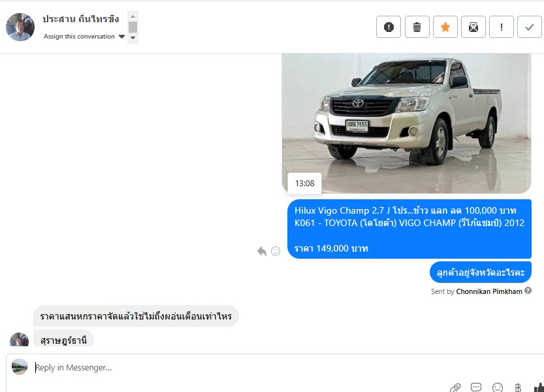Open saved replies with the speech bubble icon
Viewport: 544px width, 392px height.
[476, 387]
